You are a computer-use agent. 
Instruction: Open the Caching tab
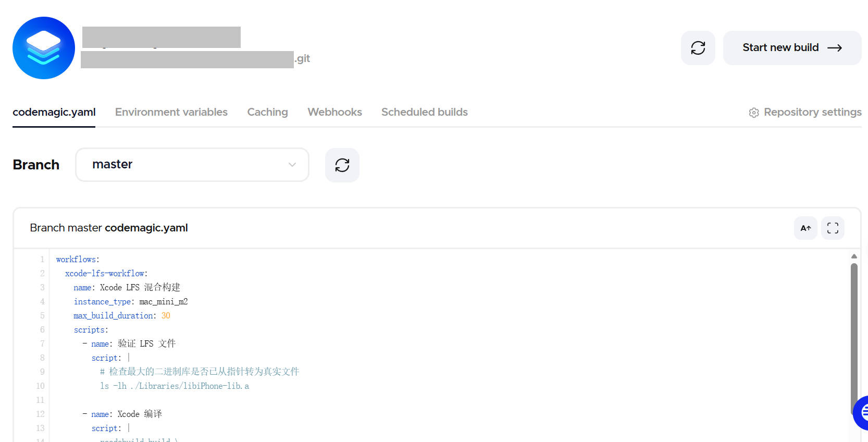pyautogui.click(x=267, y=112)
